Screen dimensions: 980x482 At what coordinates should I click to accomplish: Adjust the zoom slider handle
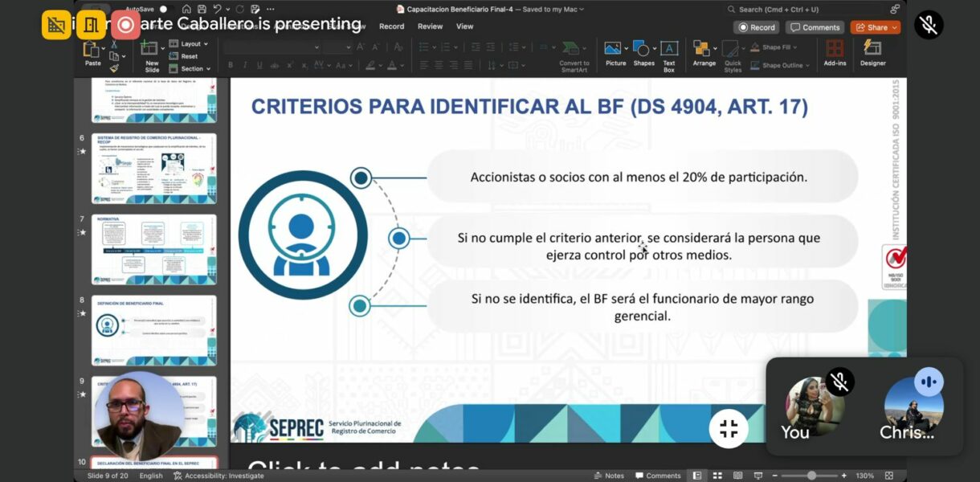click(x=812, y=476)
